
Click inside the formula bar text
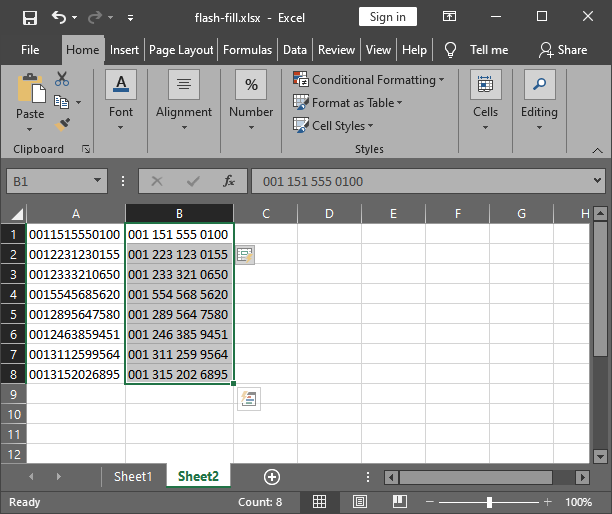422,181
